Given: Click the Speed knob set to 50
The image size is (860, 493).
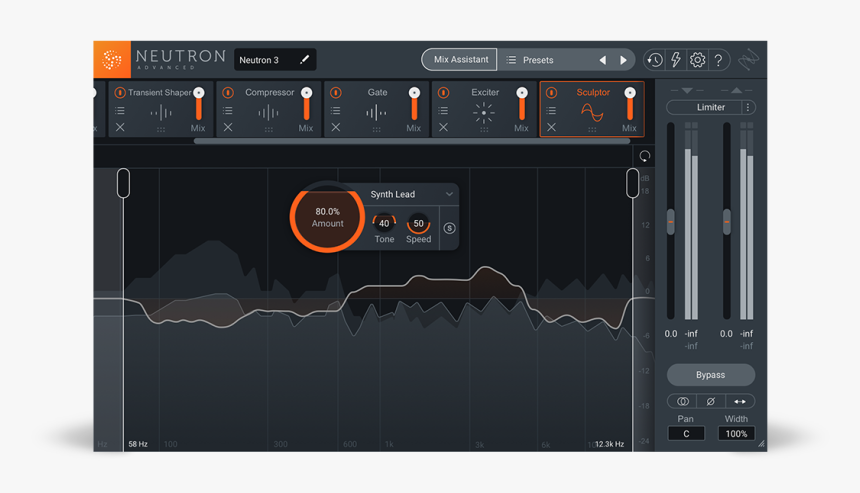Looking at the screenshot, I should click(x=418, y=223).
